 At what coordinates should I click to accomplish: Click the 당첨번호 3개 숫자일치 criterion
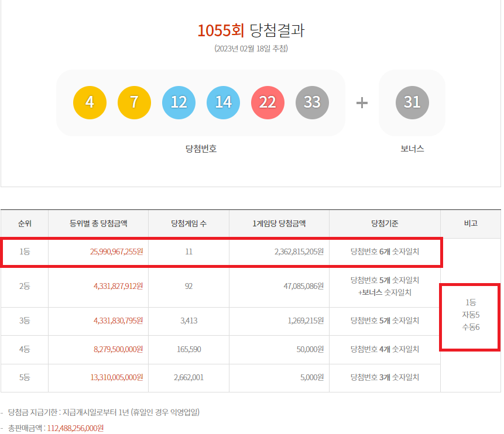point(385,377)
